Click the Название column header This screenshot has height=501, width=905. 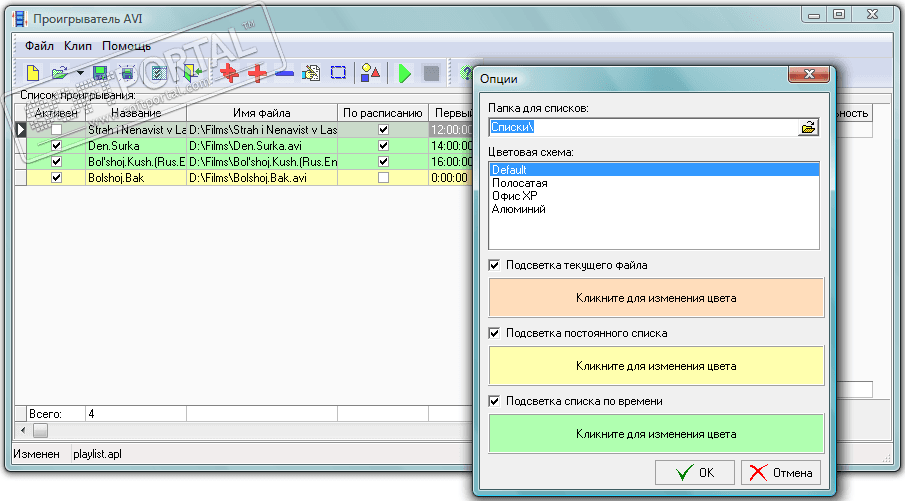[x=136, y=113]
